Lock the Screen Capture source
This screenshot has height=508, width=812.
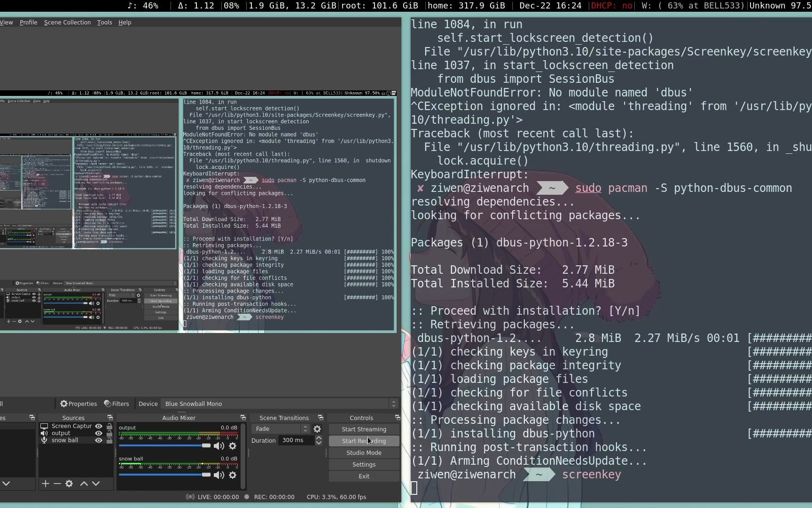(109, 426)
